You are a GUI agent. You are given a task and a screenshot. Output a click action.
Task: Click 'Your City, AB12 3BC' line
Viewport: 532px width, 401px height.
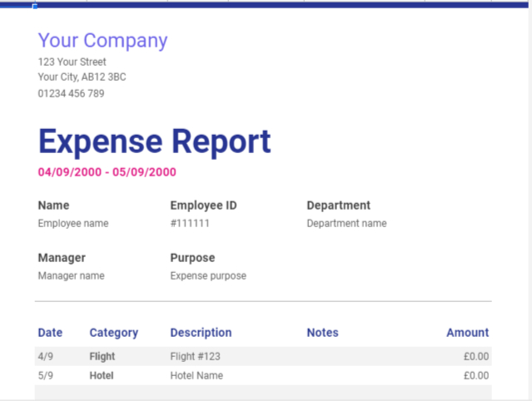82,77
